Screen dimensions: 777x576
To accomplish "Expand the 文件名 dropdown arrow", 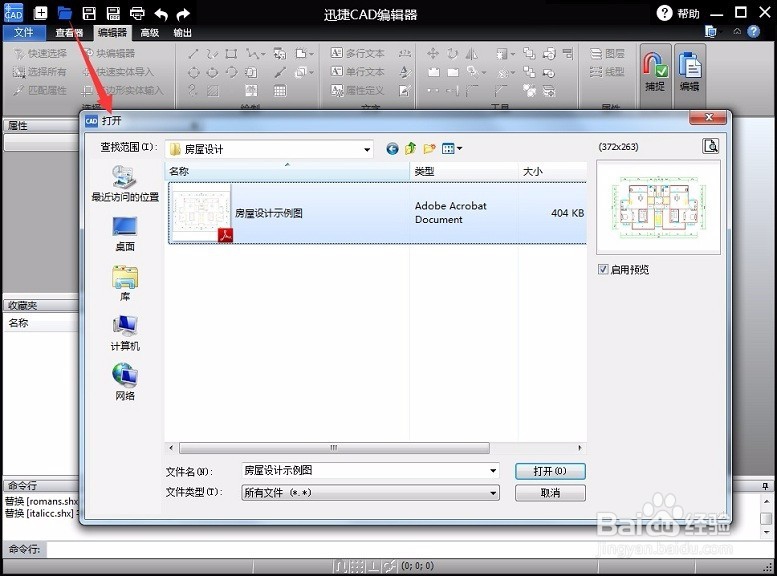I will (493, 470).
